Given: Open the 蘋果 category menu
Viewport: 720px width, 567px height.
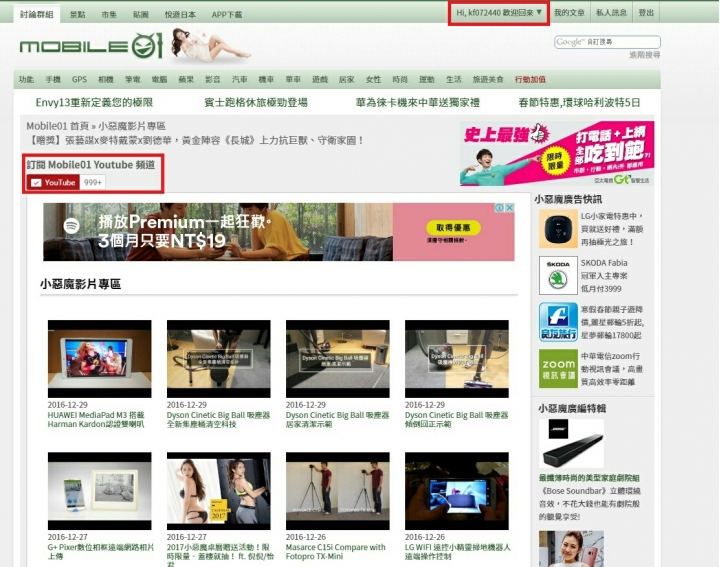Looking at the screenshot, I should point(186,79).
